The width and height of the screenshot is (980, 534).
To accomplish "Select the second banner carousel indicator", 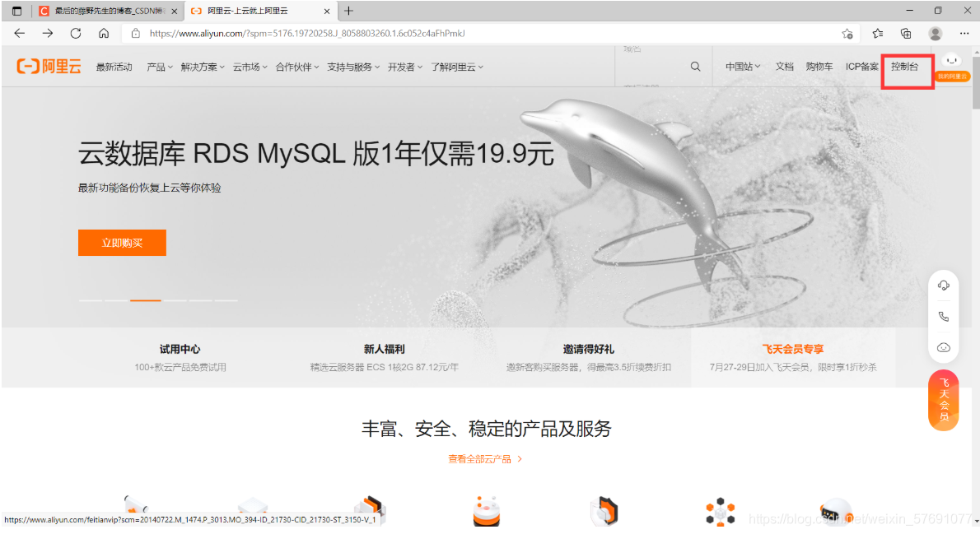I will [x=115, y=300].
